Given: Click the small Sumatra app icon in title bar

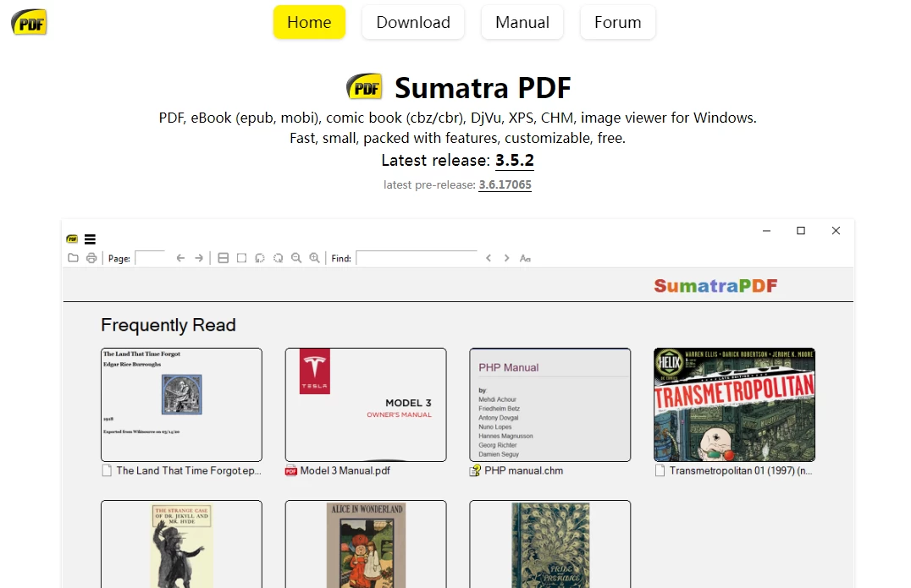Looking at the screenshot, I should [x=72, y=239].
